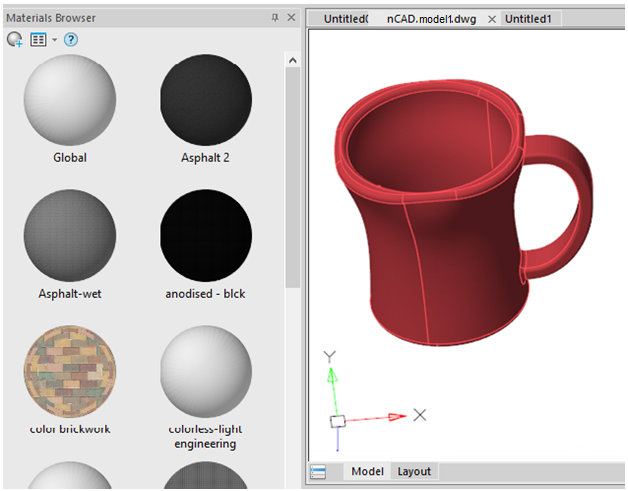Pin the Materials Browser panel
The height and width of the screenshot is (491, 628).
click(275, 18)
